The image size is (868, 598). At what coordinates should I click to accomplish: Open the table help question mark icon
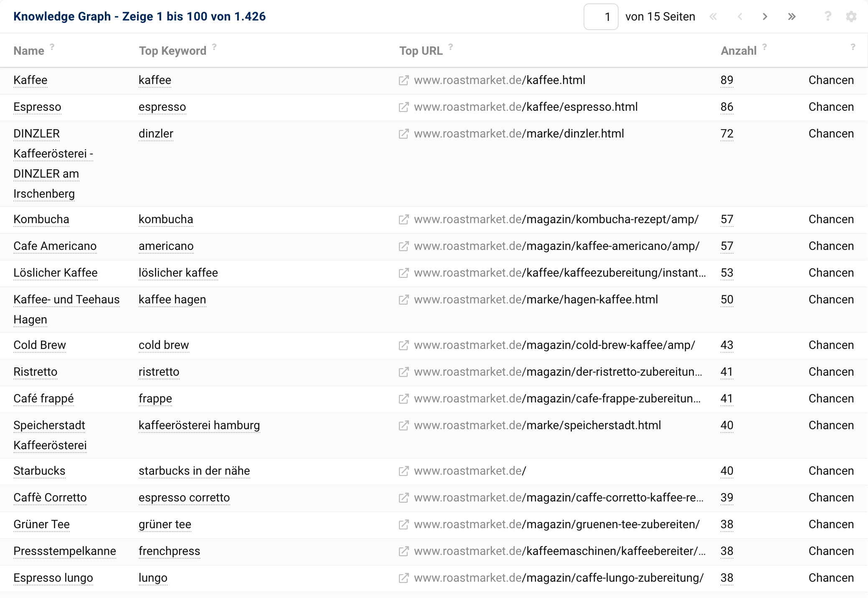coord(827,16)
